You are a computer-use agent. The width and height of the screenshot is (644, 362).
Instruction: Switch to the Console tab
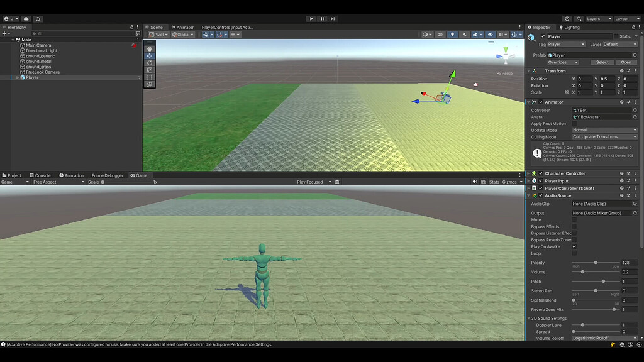point(40,175)
